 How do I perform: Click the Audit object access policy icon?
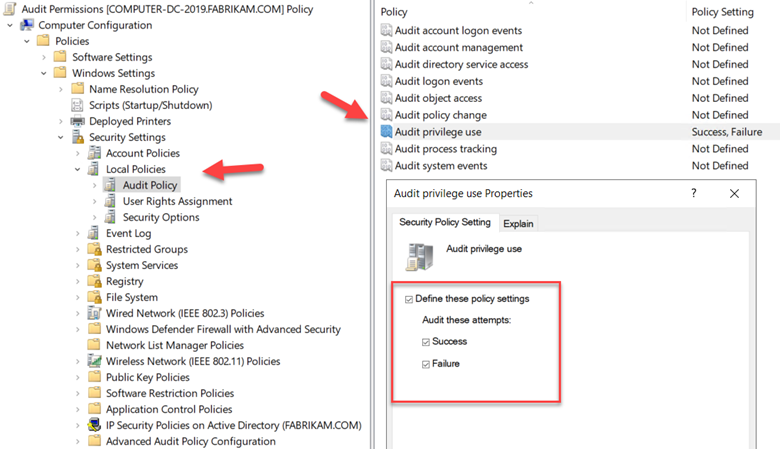(386, 98)
